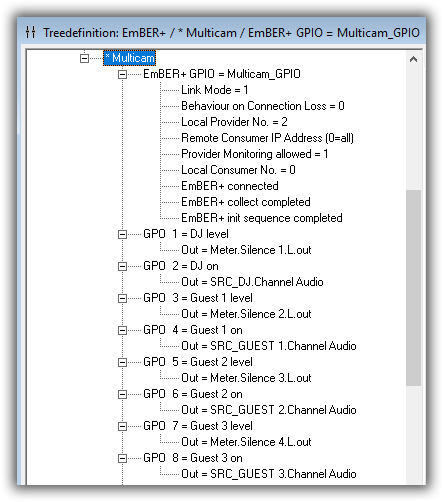Collapse the GPO 1 = DJ level node
This screenshot has height=502, width=443.
[122, 234]
